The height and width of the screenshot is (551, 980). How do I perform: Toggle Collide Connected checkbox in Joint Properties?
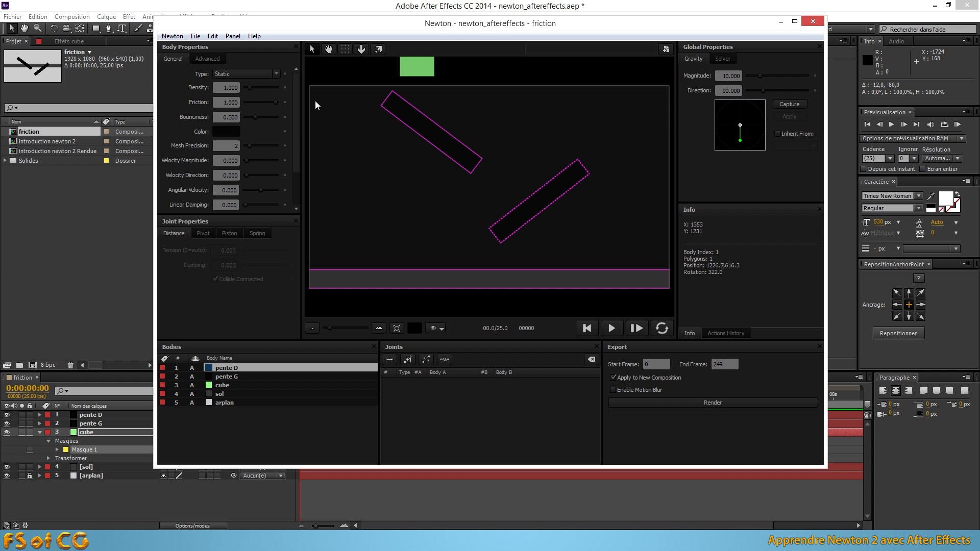pos(215,279)
